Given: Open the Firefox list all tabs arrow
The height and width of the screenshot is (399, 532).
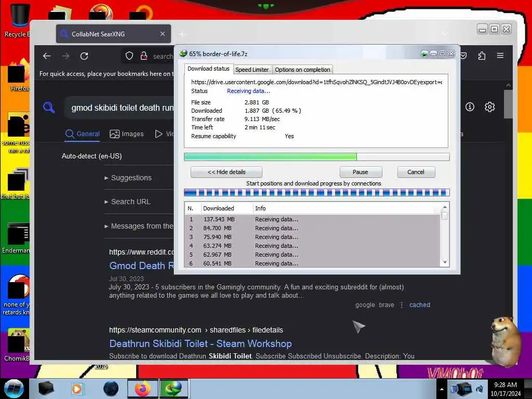Looking at the screenshot, I should coord(445,34).
